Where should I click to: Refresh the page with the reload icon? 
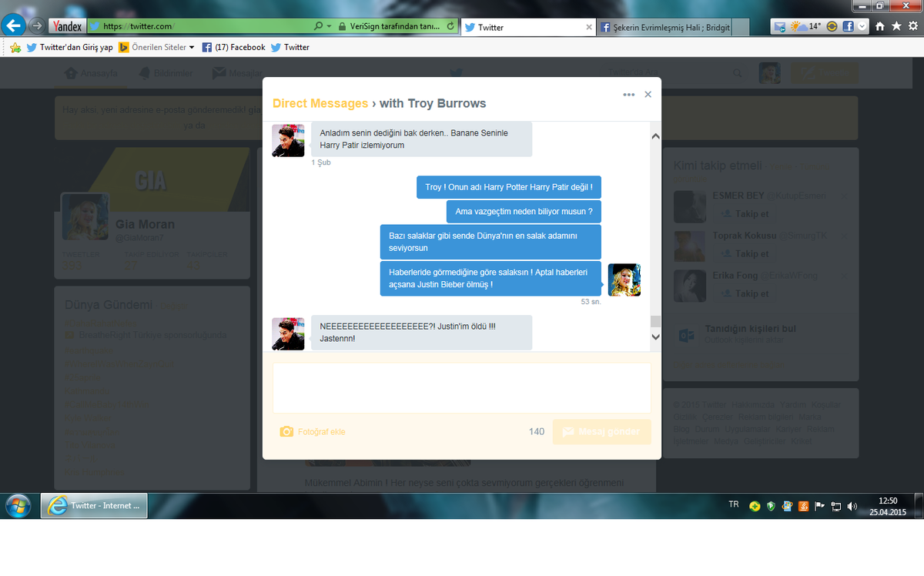(450, 26)
